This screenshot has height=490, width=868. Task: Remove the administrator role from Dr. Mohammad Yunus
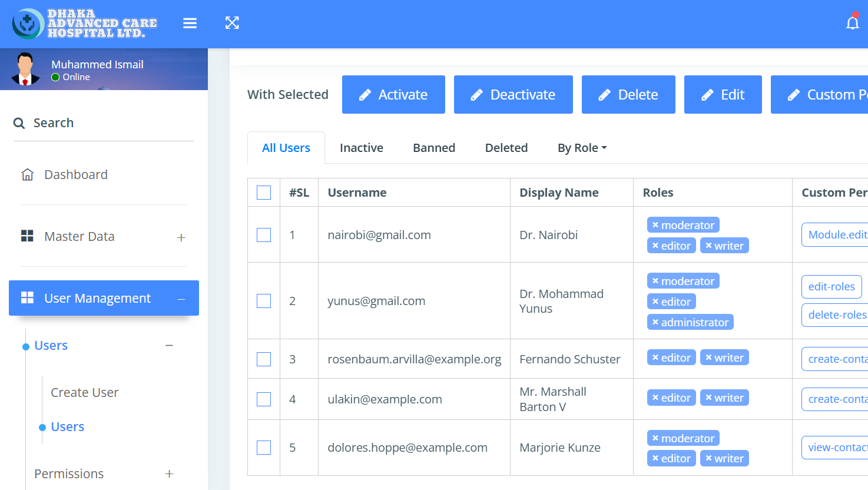point(655,322)
